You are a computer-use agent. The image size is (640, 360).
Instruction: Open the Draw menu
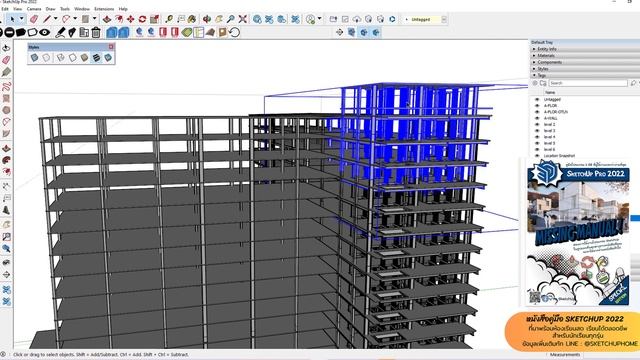(51, 9)
